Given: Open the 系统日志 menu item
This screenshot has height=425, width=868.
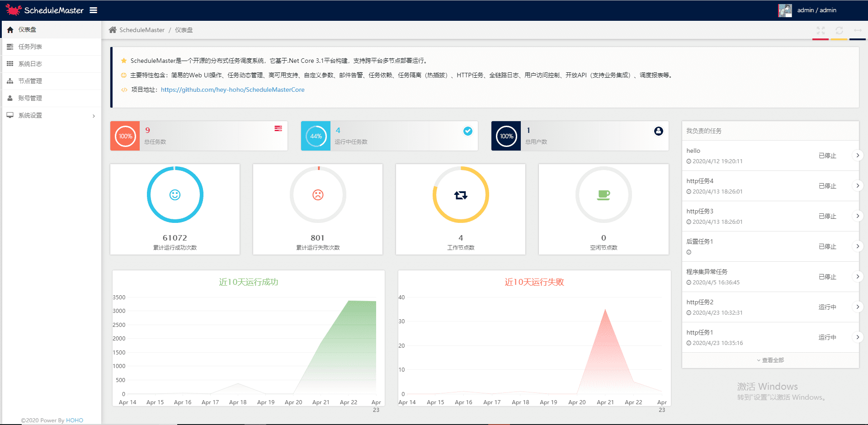Looking at the screenshot, I should (52, 64).
